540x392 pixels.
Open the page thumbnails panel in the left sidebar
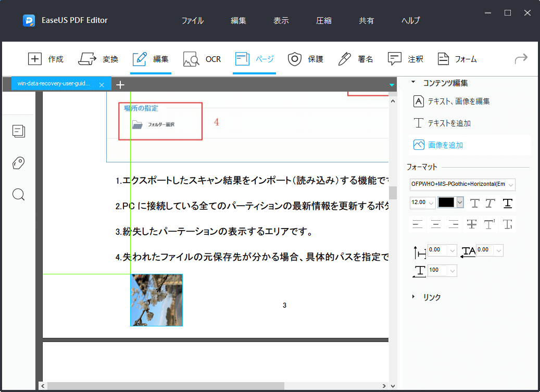19,131
